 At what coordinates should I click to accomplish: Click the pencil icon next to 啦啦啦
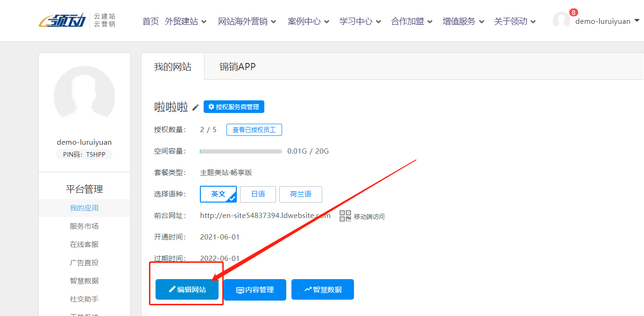click(x=196, y=107)
